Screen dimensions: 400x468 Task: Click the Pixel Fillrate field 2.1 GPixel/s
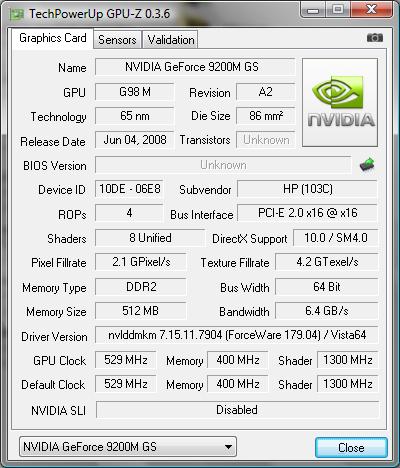pyautogui.click(x=141, y=262)
